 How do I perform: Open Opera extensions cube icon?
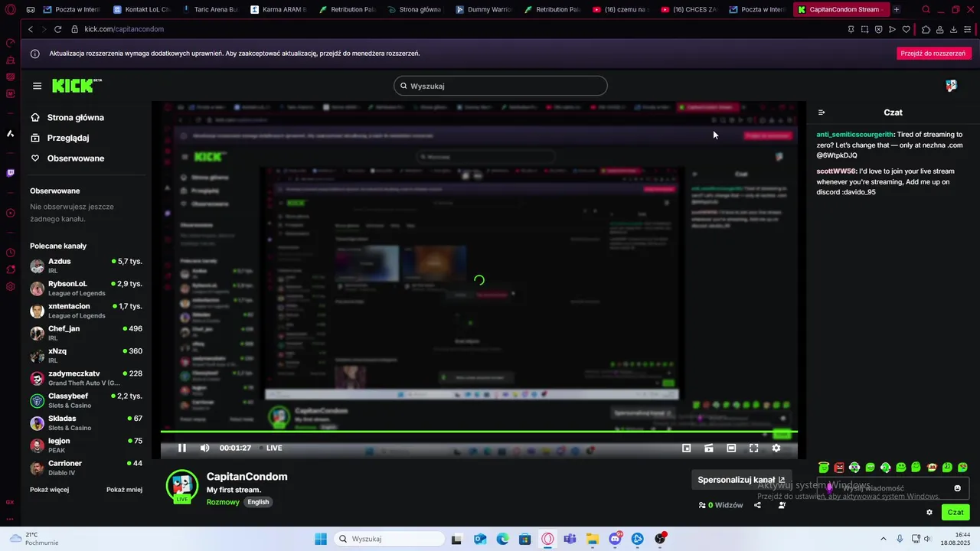click(926, 29)
